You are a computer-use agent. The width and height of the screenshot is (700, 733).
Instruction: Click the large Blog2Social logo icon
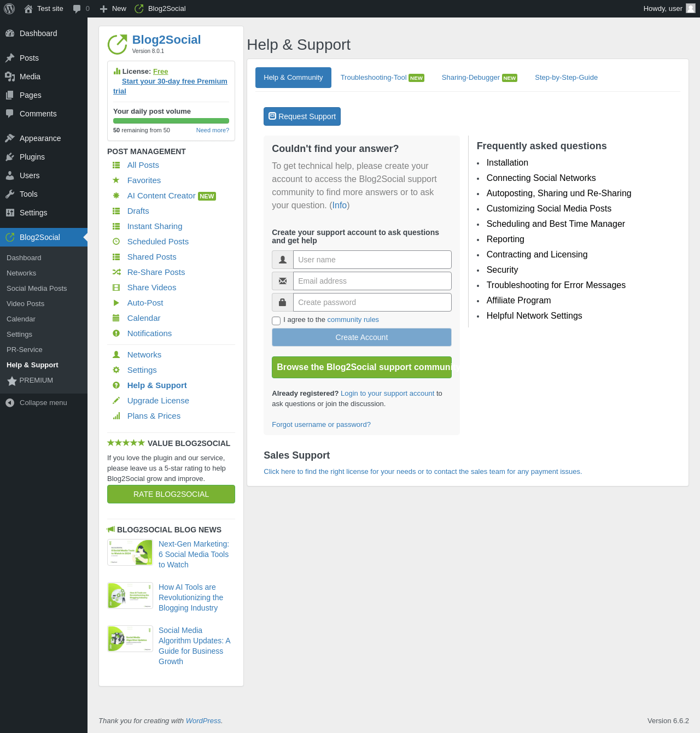(x=117, y=44)
